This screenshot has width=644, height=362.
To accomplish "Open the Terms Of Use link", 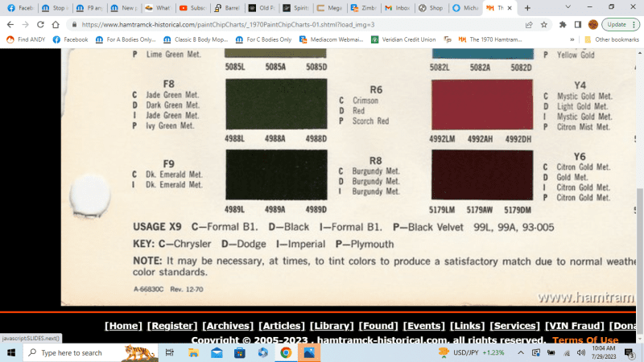I will tap(585, 339).
